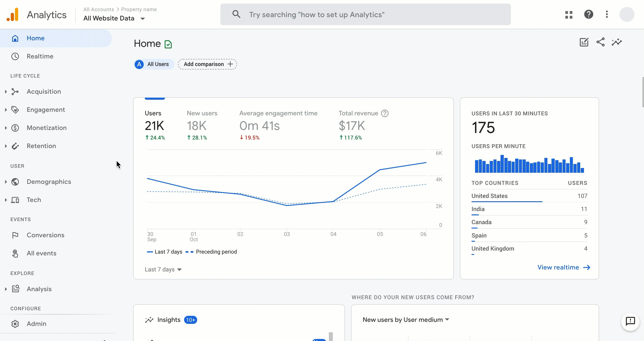
Task: Open the share report icon
Action: pos(601,42)
